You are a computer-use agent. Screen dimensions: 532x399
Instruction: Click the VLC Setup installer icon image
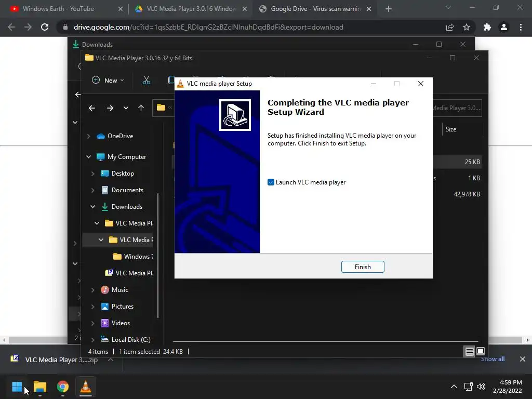point(235,115)
